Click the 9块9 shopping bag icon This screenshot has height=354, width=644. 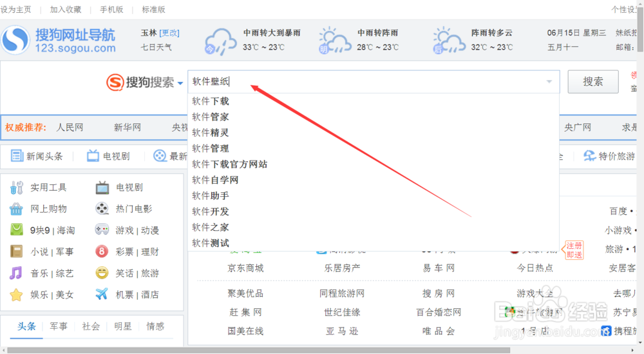(17, 230)
